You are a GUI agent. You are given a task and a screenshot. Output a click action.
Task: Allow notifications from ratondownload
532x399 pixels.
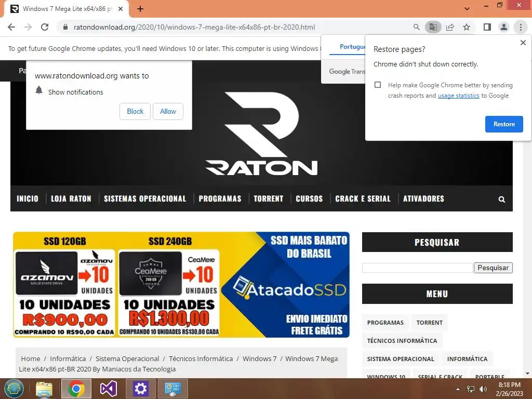pyautogui.click(x=168, y=111)
